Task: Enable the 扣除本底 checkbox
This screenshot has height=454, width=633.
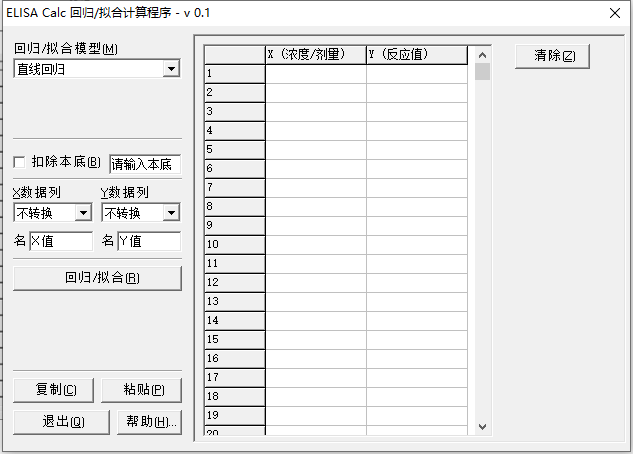Action: coord(19,162)
